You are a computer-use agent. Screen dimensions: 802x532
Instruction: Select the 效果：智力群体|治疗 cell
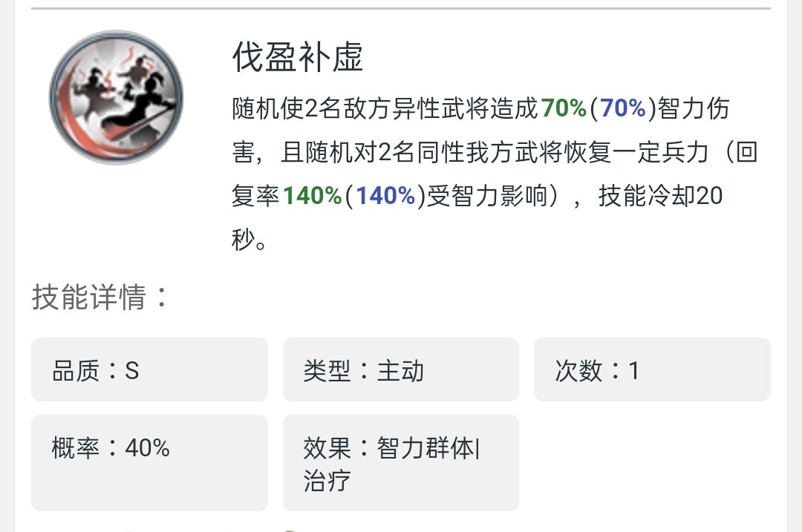(x=400, y=462)
